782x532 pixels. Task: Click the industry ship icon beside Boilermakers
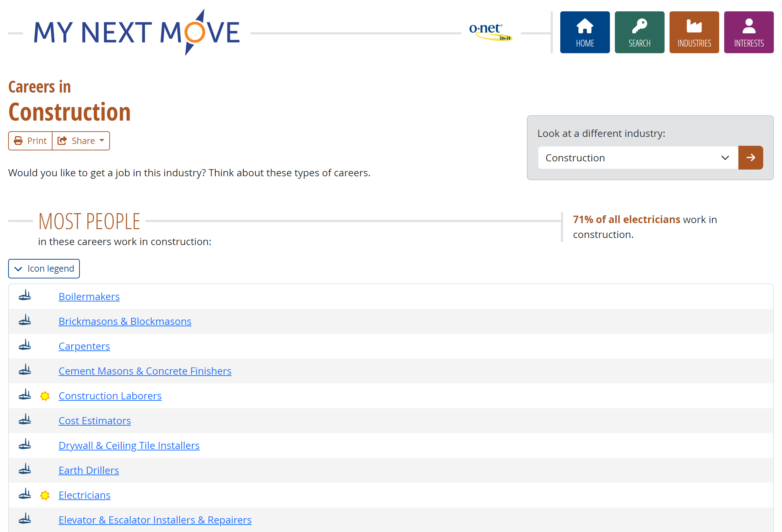[25, 295]
